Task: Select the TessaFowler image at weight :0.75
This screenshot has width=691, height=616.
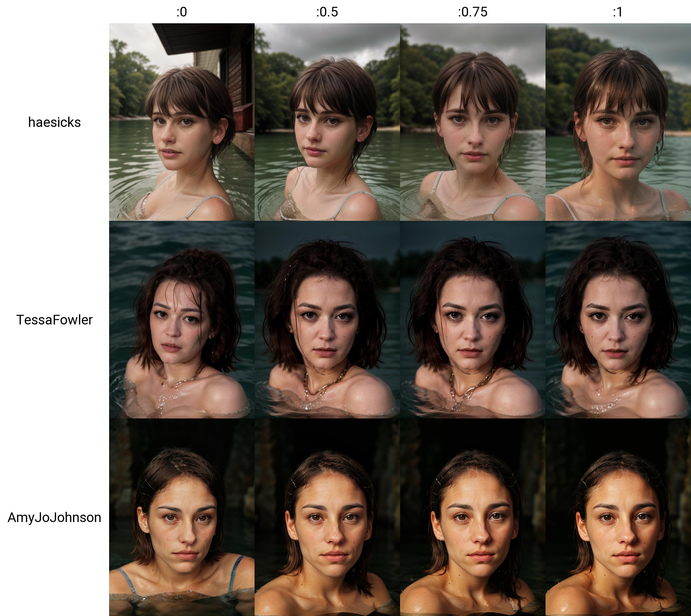Action: 473,320
